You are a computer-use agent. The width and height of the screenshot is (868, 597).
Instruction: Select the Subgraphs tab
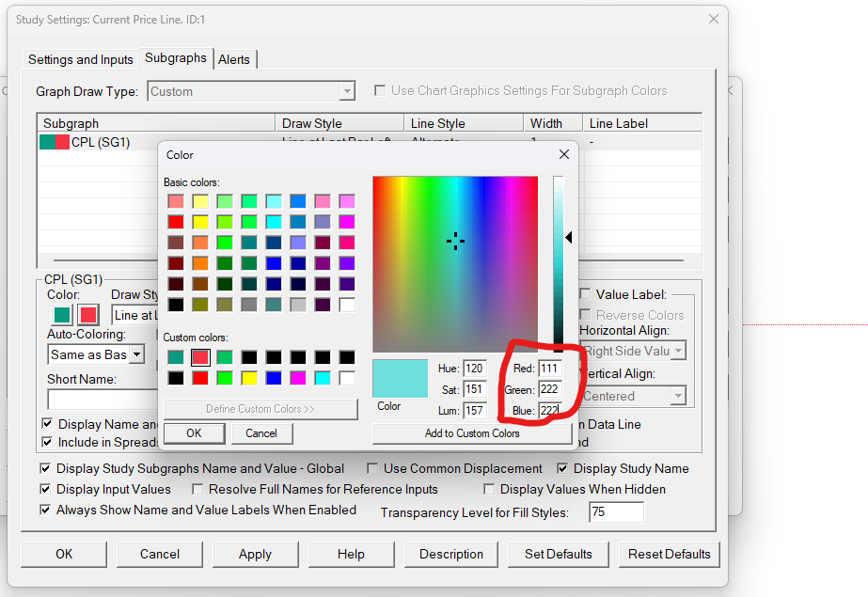(x=176, y=58)
